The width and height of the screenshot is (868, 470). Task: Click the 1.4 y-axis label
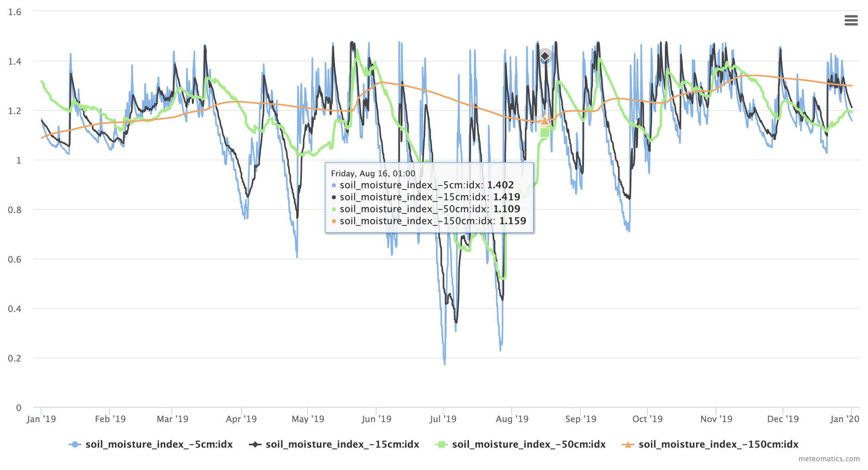tap(15, 61)
